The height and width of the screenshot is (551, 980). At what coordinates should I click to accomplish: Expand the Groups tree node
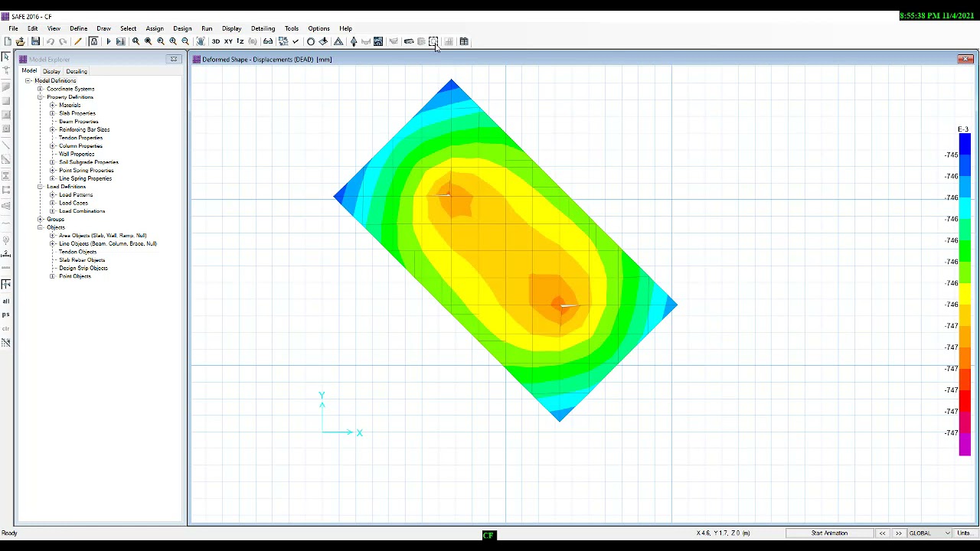[40, 219]
